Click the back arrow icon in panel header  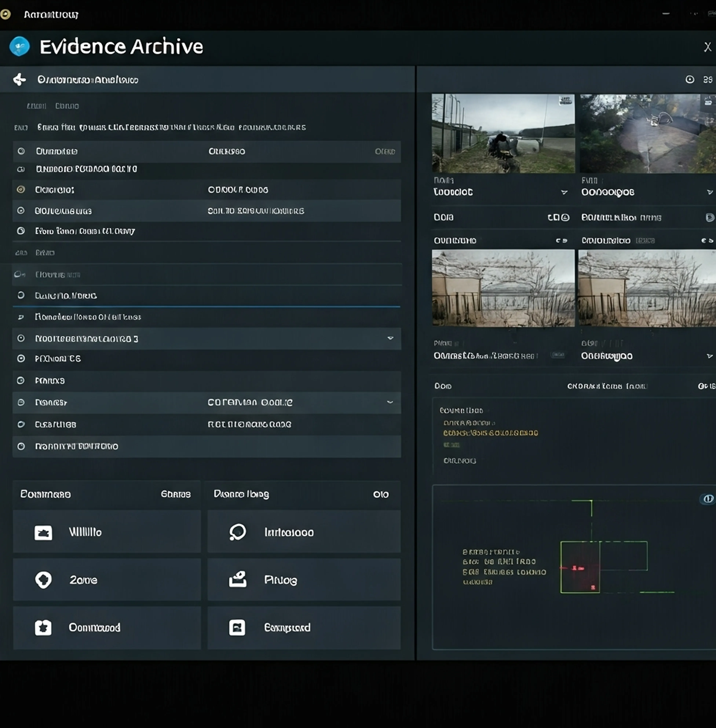click(19, 79)
